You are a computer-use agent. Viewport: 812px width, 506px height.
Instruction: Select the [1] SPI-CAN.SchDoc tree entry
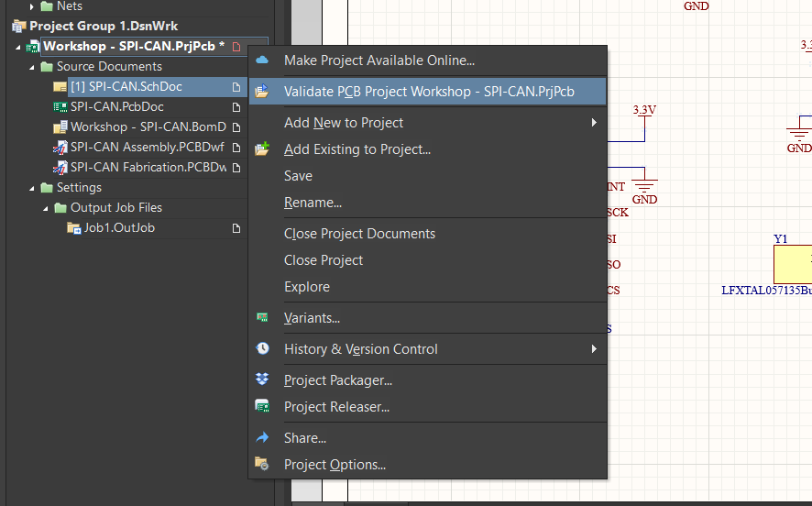pos(126,86)
